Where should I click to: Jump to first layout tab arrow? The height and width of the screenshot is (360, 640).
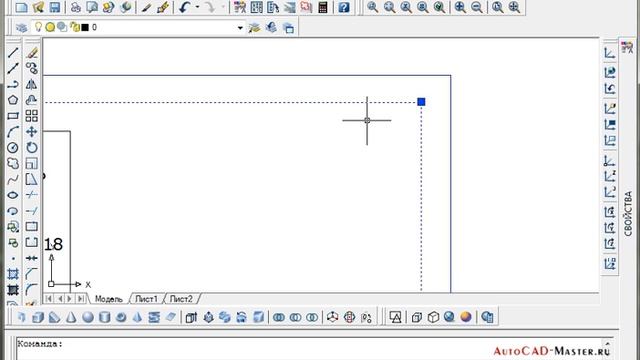49,299
